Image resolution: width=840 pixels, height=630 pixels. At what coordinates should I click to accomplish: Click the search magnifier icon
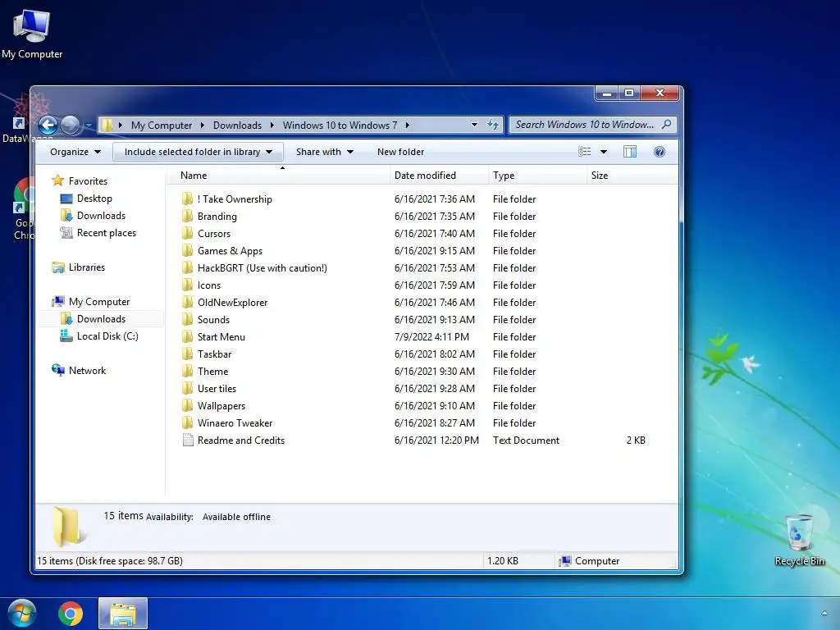[x=666, y=125]
